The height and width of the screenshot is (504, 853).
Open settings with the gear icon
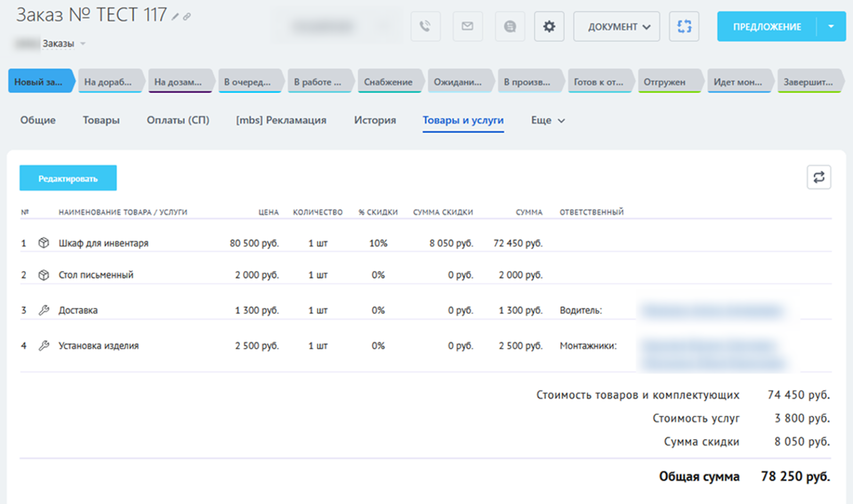coord(549,26)
